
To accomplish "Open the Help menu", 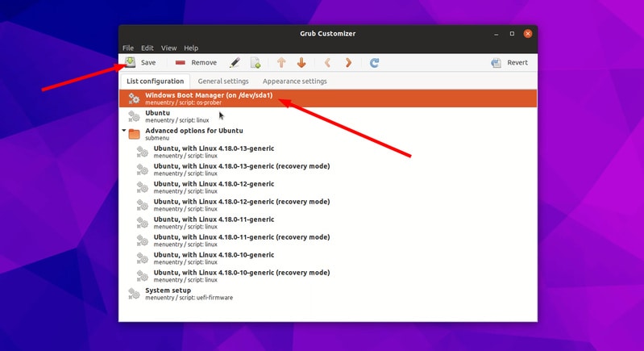I will [190, 48].
